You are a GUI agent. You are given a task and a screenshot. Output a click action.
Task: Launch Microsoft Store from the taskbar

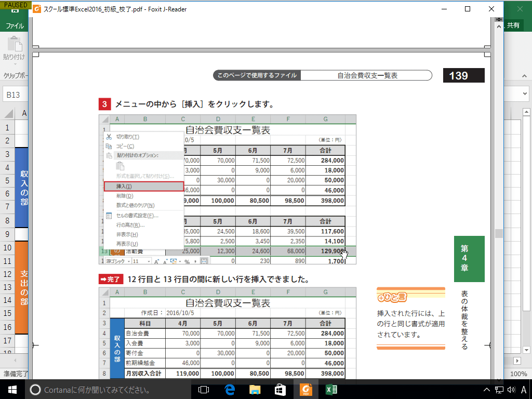280,389
